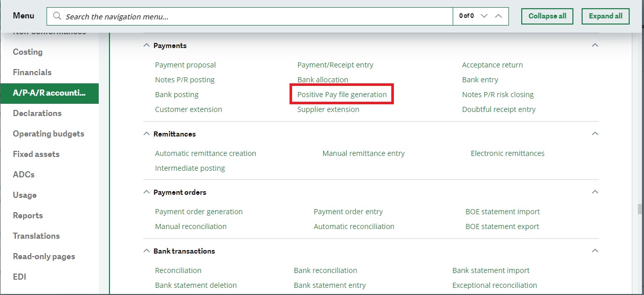Click the Collapse all button
This screenshot has width=644, height=295.
tap(547, 16)
